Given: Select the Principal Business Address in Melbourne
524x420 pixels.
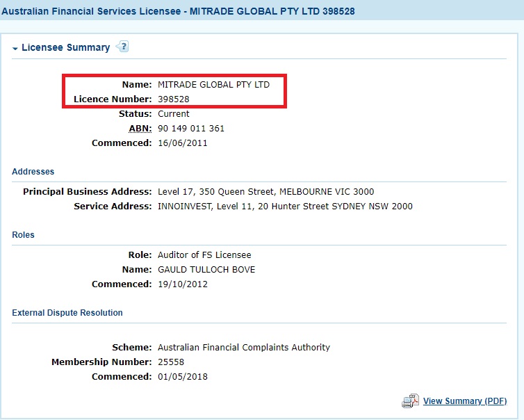Looking at the screenshot, I should click(265, 192).
